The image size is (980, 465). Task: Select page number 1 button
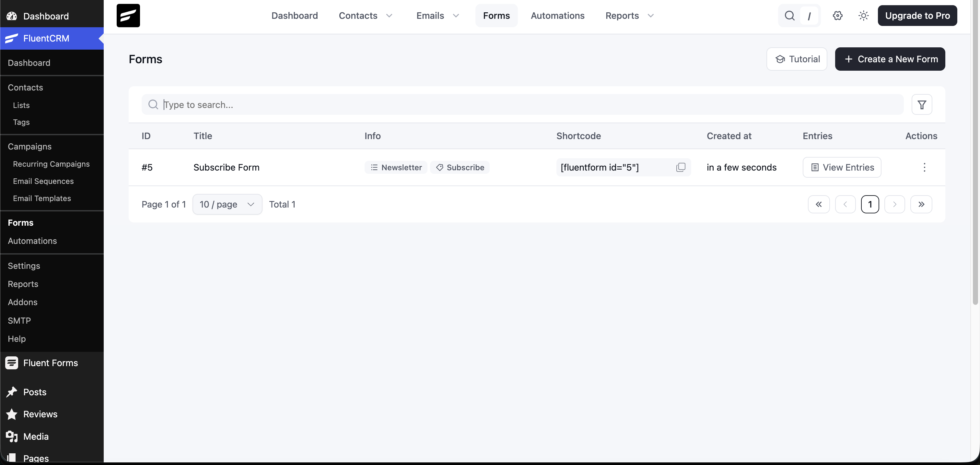870,204
